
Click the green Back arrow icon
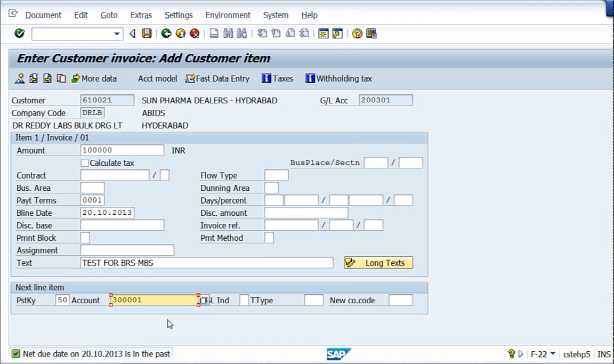(x=166, y=34)
